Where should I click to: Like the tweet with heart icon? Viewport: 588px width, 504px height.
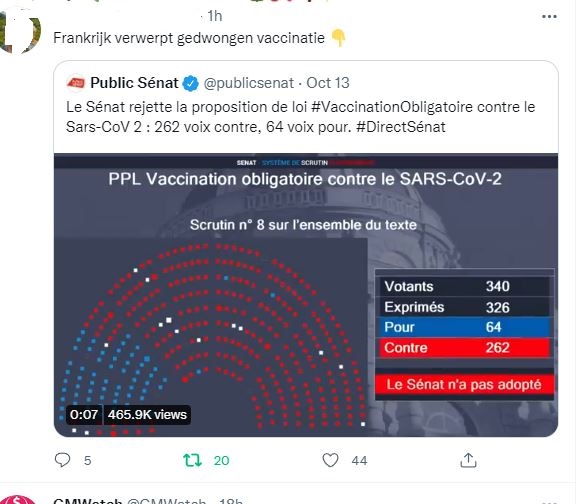(330, 460)
